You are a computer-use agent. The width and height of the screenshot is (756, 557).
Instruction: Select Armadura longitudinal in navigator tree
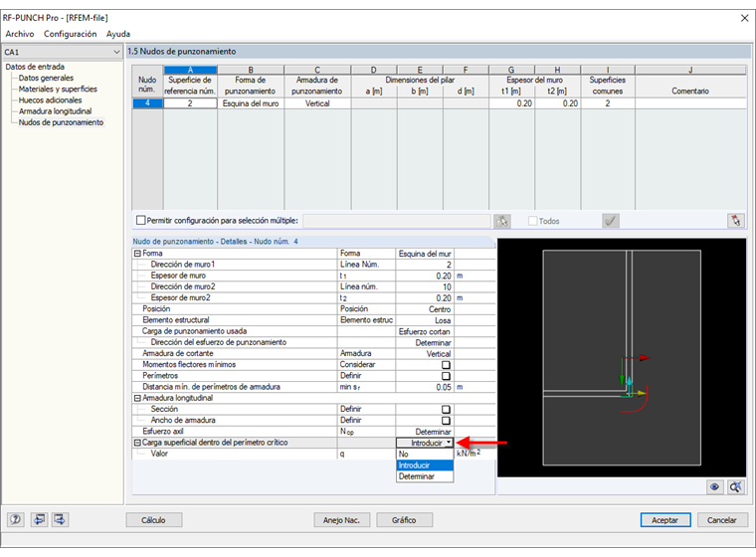tap(55, 111)
